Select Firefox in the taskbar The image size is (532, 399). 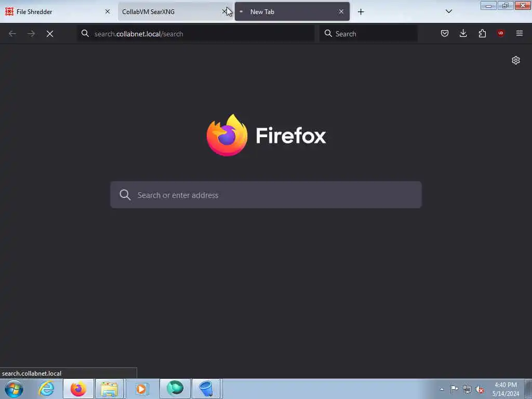[x=78, y=389]
